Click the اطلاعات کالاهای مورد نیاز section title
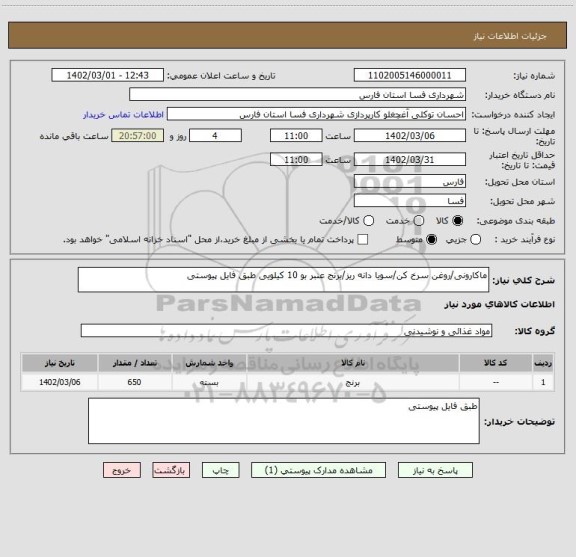576x557 pixels. pyautogui.click(x=500, y=305)
